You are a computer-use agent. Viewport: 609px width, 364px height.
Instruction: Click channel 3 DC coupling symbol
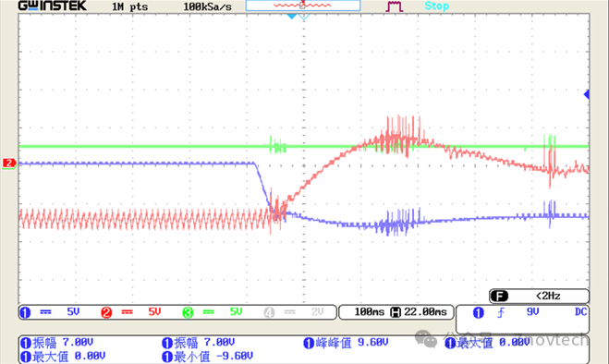click(209, 312)
